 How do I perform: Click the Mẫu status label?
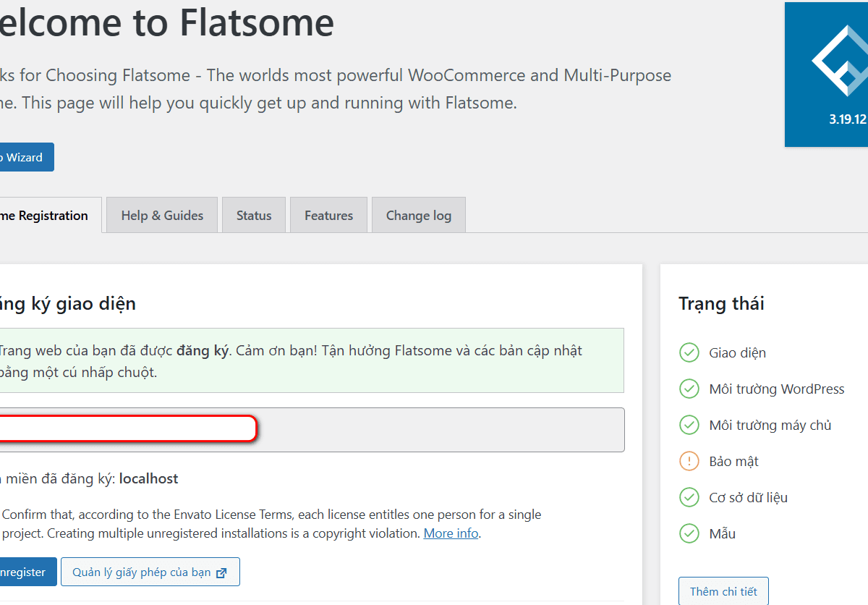(722, 534)
